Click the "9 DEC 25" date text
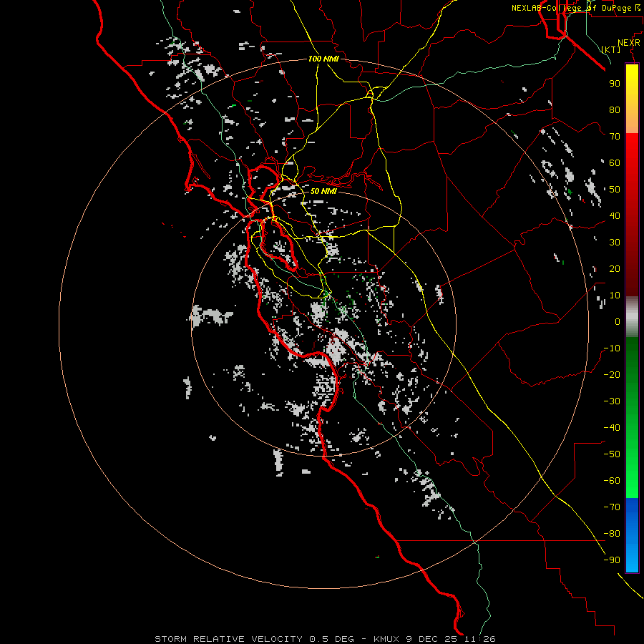The width and height of the screenshot is (644, 644). (433, 639)
